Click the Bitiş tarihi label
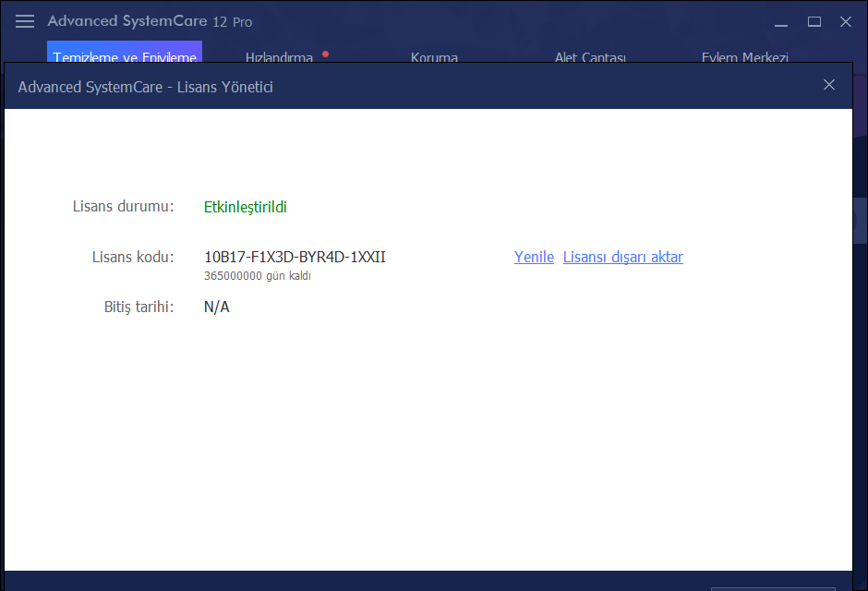868x591 pixels. click(139, 308)
